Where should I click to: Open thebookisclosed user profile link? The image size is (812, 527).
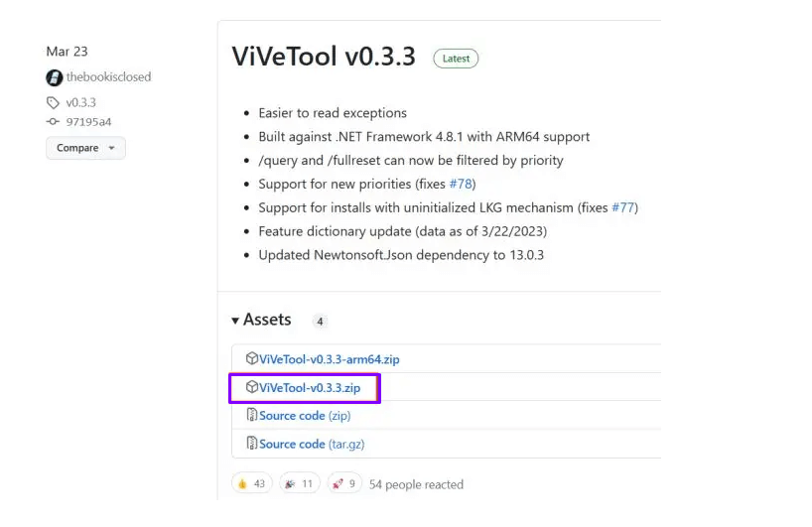point(108,77)
